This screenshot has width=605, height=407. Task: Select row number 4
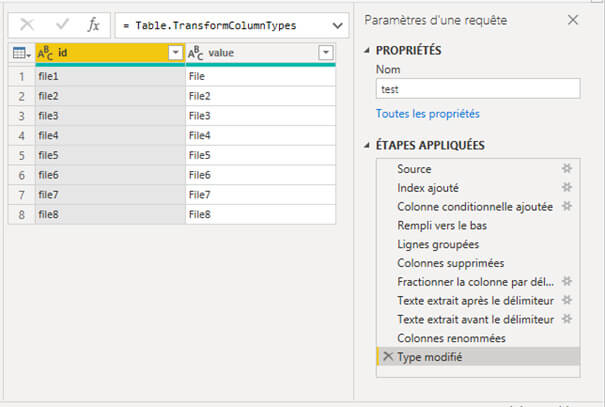(22, 136)
